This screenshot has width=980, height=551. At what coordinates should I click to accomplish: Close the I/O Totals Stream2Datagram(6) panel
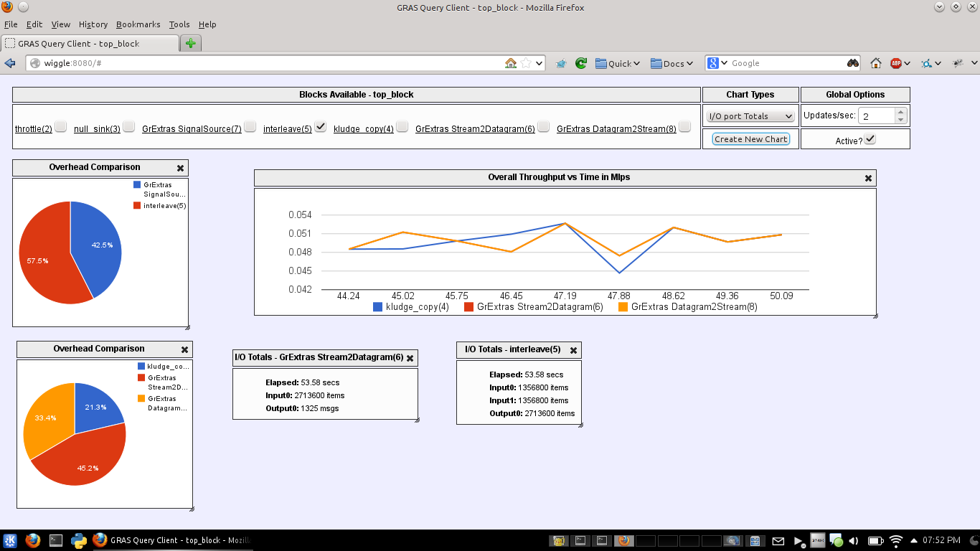[x=410, y=358]
